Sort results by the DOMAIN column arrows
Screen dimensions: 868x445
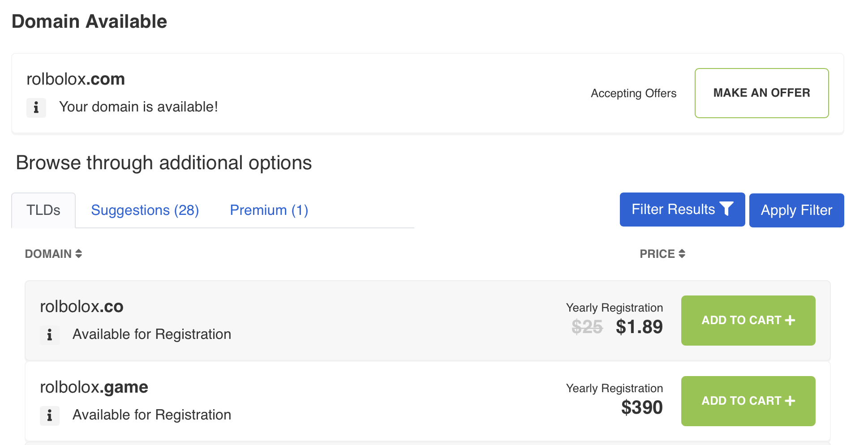78,254
